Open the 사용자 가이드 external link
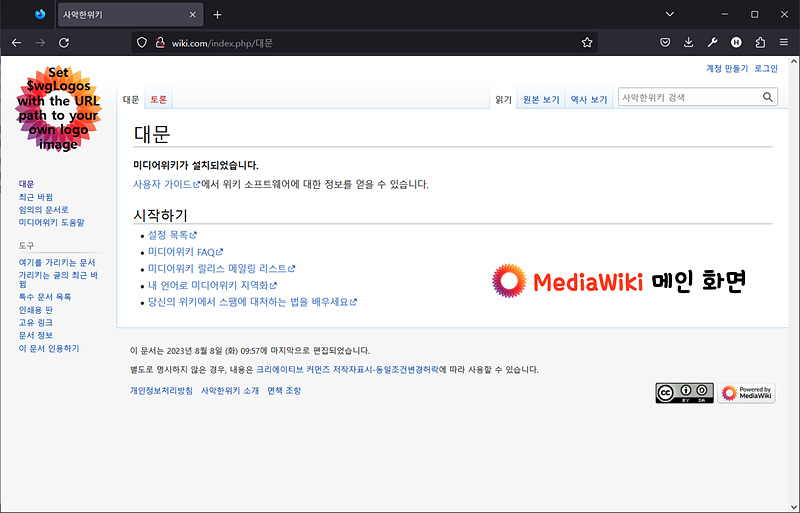Viewport: 800px width, 513px height. pyautogui.click(x=166, y=184)
